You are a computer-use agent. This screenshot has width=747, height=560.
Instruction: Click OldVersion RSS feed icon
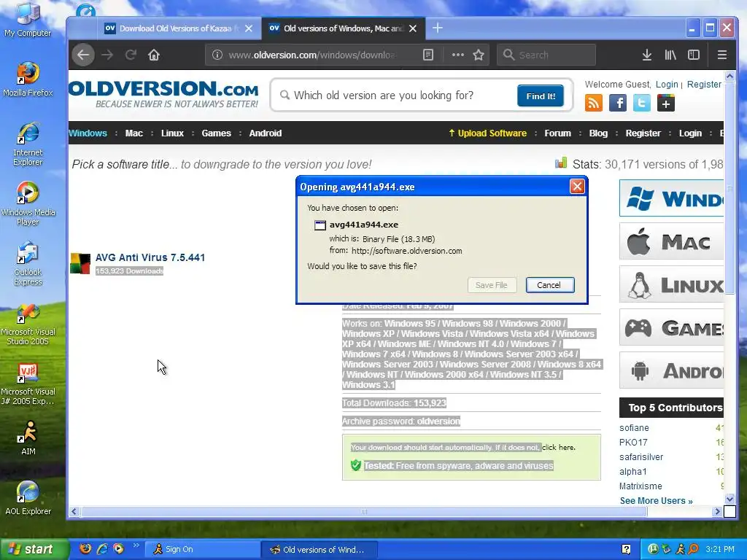(x=594, y=103)
